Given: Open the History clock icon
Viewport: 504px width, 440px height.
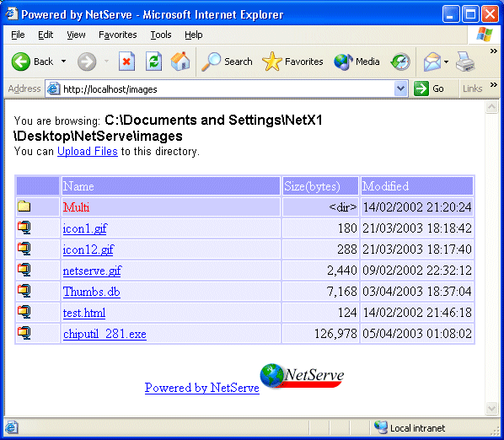Looking at the screenshot, I should click(x=400, y=62).
